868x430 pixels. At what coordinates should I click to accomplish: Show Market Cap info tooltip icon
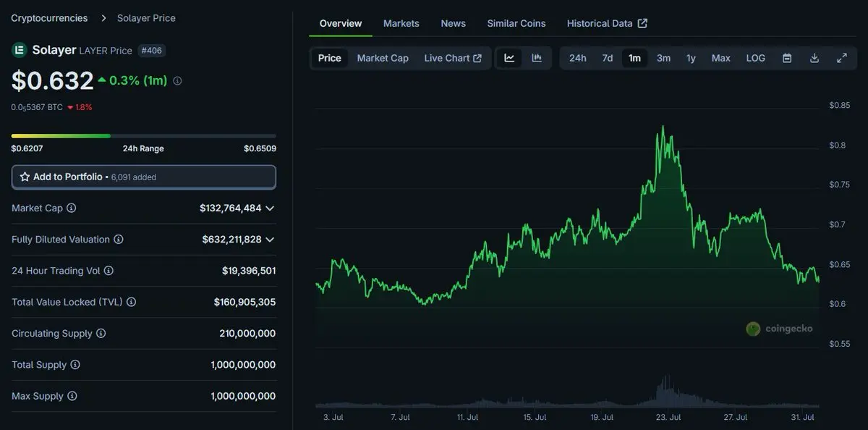pyautogui.click(x=71, y=208)
